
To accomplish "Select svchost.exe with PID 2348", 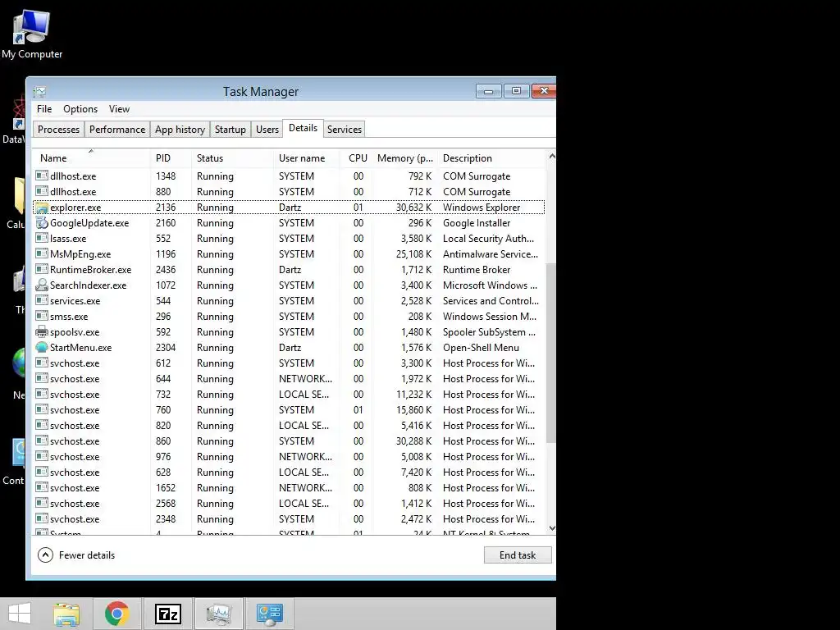I will [x=290, y=518].
